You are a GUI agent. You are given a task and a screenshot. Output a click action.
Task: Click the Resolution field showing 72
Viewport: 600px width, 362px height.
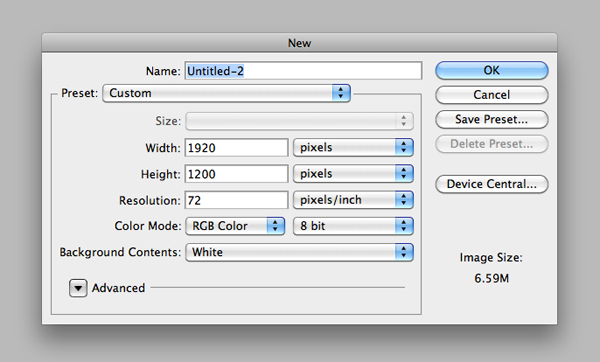tap(236, 200)
